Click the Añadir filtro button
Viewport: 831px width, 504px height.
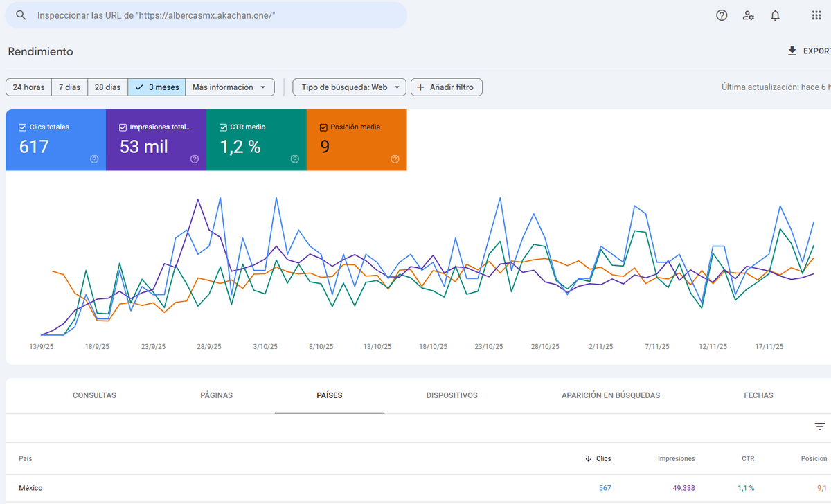(x=446, y=87)
